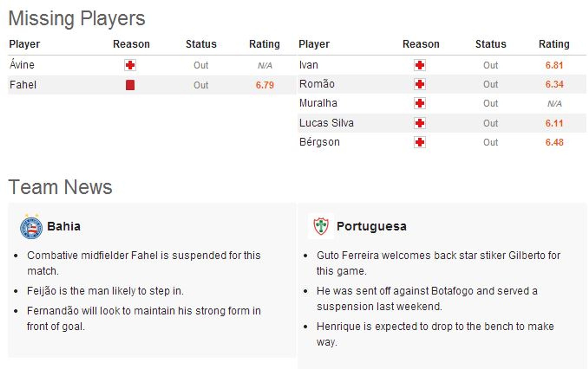This screenshot has width=588, height=369.
Task: Click the Missing Players section heading
Action: 77,19
